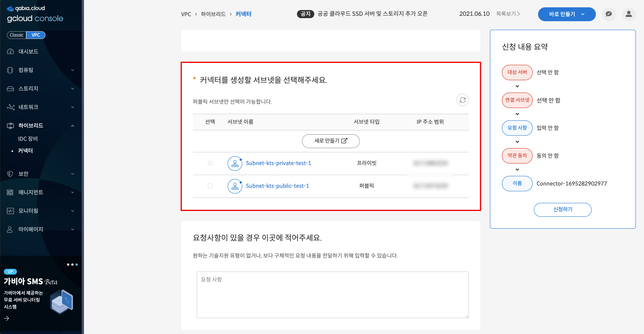644x334 pixels.
Task: Click the gabia.cloud gcloud console logo
Action: [x=35, y=14]
